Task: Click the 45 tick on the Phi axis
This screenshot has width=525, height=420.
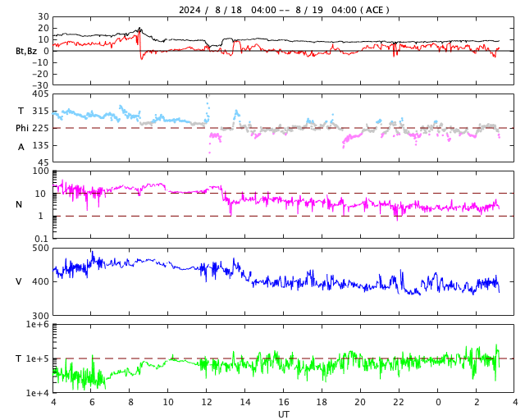Action: (43, 162)
